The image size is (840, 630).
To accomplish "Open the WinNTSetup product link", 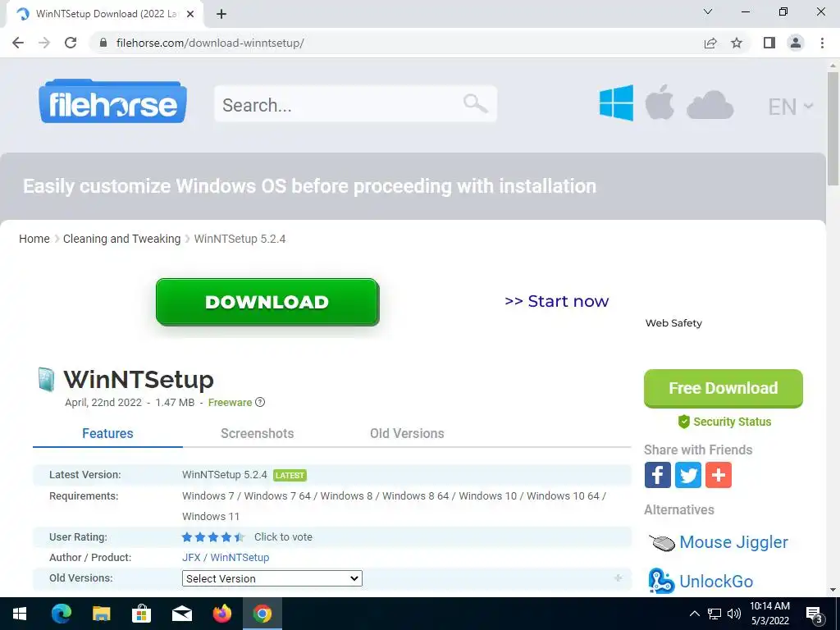I will click(240, 558).
